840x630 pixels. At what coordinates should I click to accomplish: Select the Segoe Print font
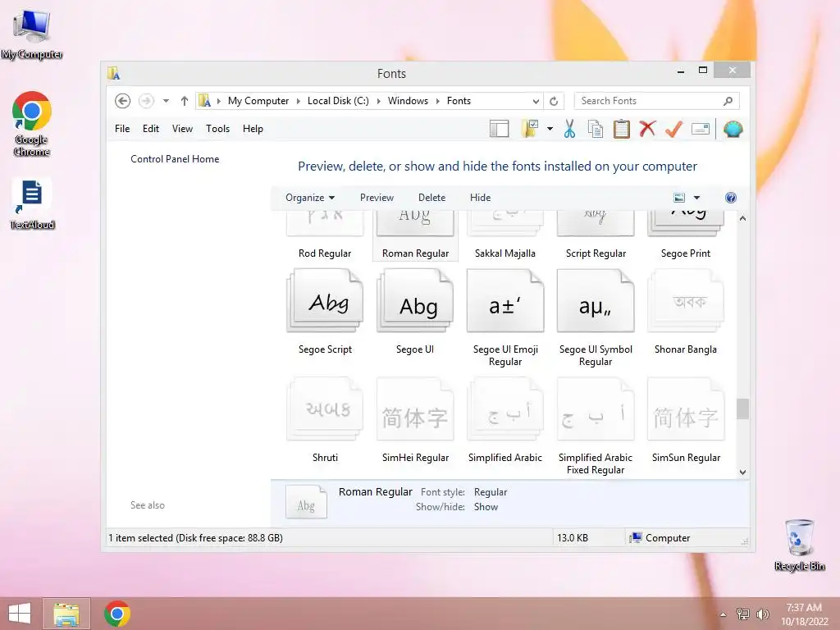(x=686, y=235)
